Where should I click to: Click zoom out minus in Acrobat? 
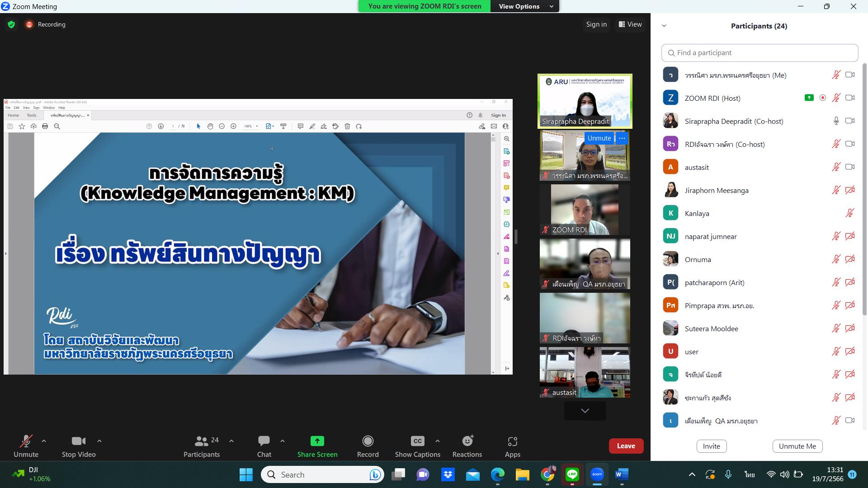pyautogui.click(x=222, y=127)
